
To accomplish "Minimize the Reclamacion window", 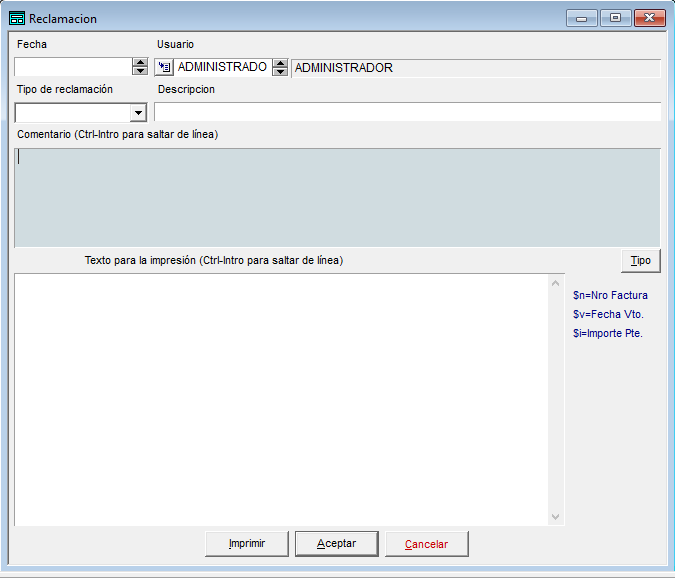I will click(582, 18).
